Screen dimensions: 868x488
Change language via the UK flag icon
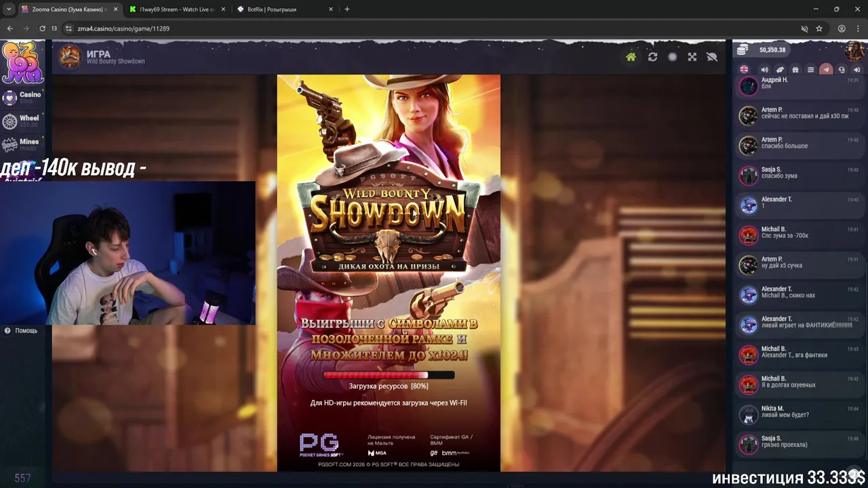(x=745, y=70)
